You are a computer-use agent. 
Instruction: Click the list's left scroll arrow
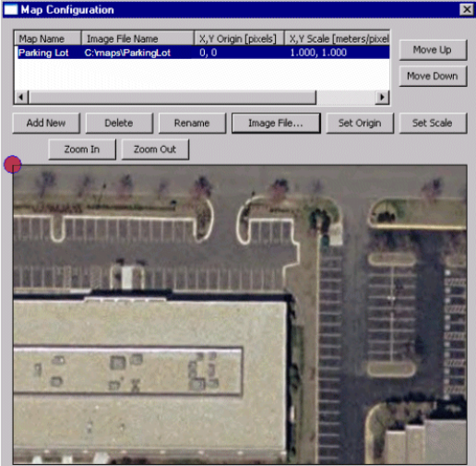coord(21,98)
